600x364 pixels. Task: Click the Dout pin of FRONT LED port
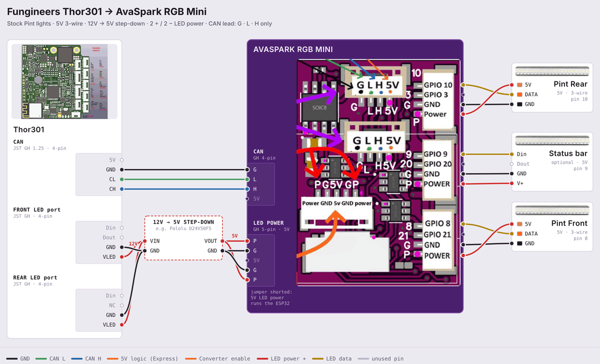(109, 238)
